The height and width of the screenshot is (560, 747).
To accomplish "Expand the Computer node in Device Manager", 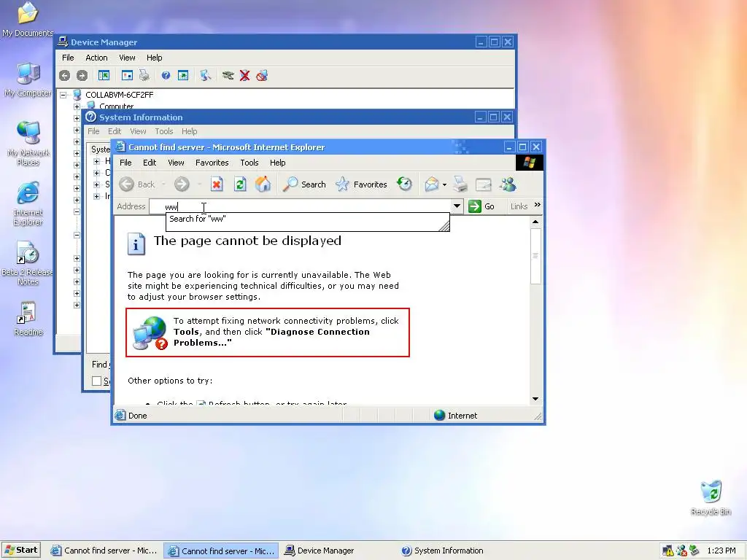I will point(77,106).
